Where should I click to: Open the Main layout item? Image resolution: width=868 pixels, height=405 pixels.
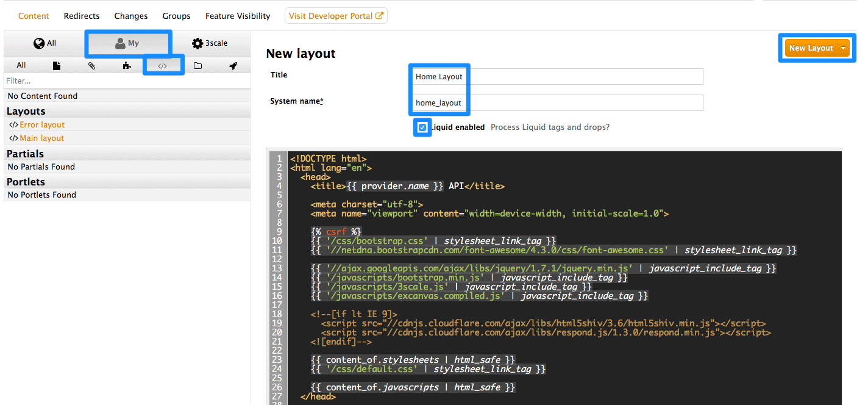click(x=41, y=138)
